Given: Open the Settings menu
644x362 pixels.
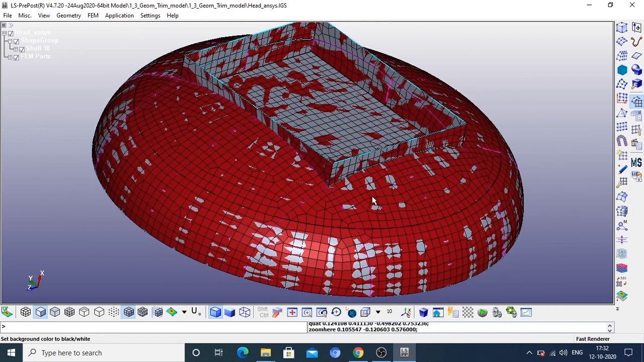Looking at the screenshot, I should pyautogui.click(x=150, y=16).
